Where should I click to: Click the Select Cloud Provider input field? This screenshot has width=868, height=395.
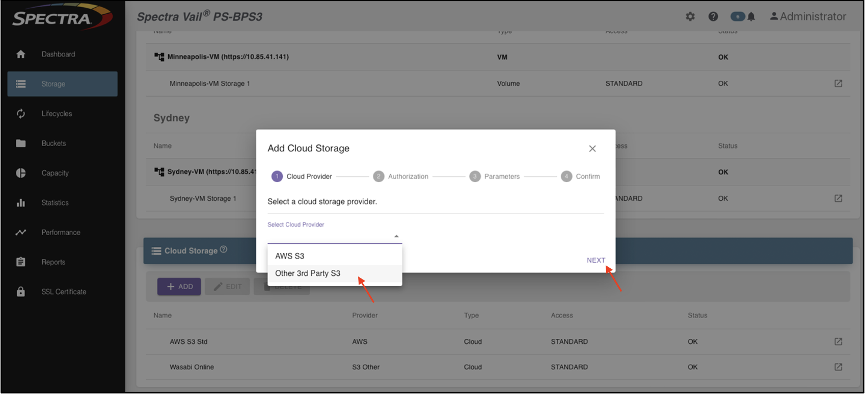[335, 236]
